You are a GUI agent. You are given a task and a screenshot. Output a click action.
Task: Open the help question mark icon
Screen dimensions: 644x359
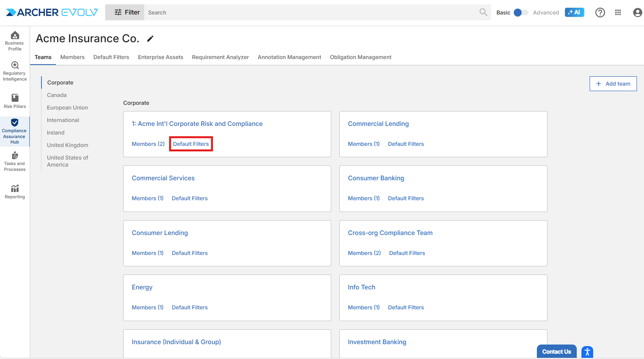click(600, 13)
